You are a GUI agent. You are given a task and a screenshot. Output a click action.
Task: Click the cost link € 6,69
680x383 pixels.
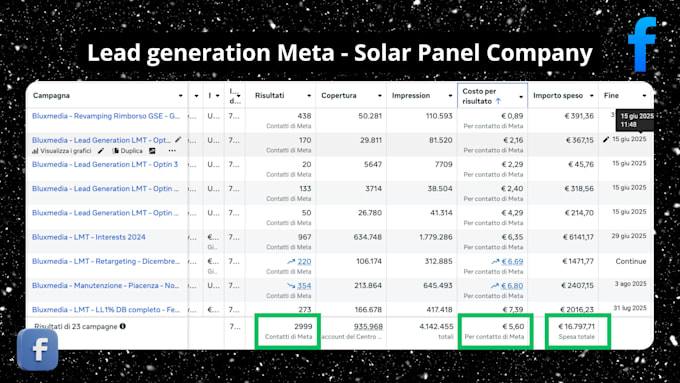[x=513, y=262]
